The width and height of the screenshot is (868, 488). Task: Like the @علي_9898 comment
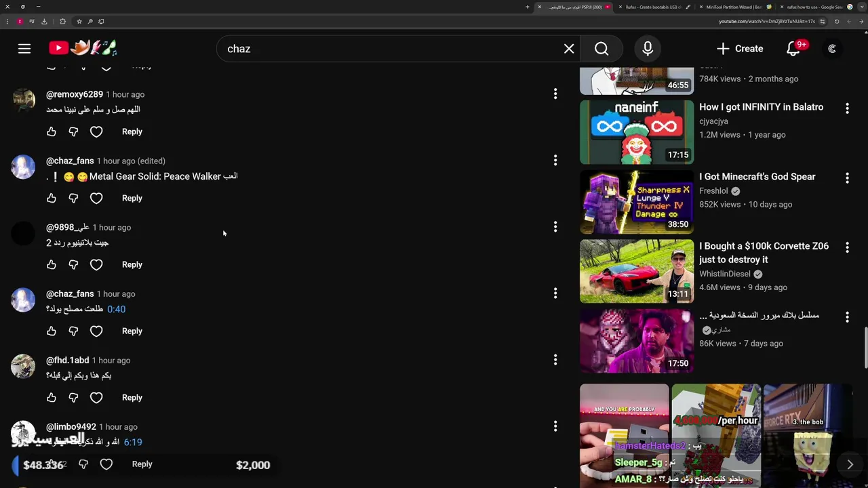(52, 264)
